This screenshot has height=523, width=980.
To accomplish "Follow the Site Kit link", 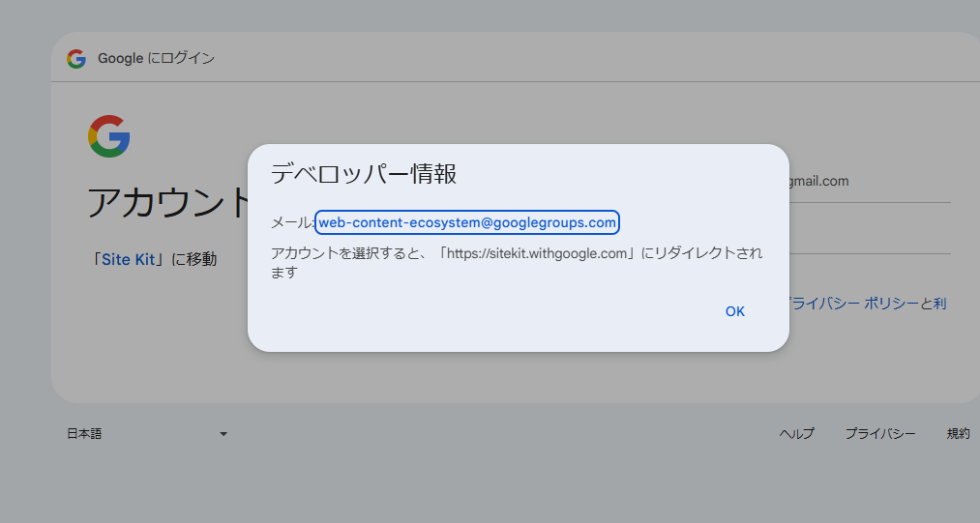I will tap(130, 259).
